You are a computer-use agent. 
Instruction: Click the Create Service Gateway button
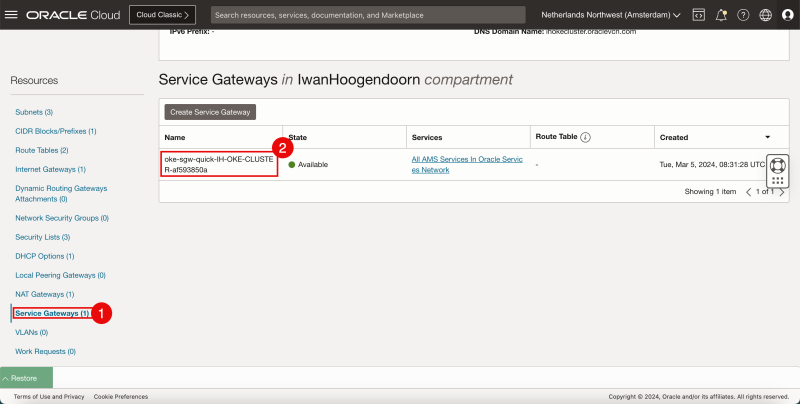[210, 112]
